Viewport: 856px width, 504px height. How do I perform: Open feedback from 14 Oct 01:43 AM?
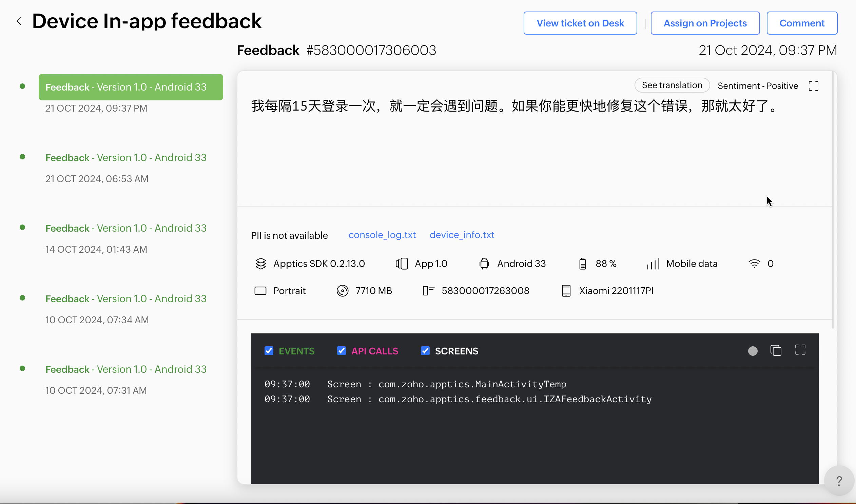[126, 228]
